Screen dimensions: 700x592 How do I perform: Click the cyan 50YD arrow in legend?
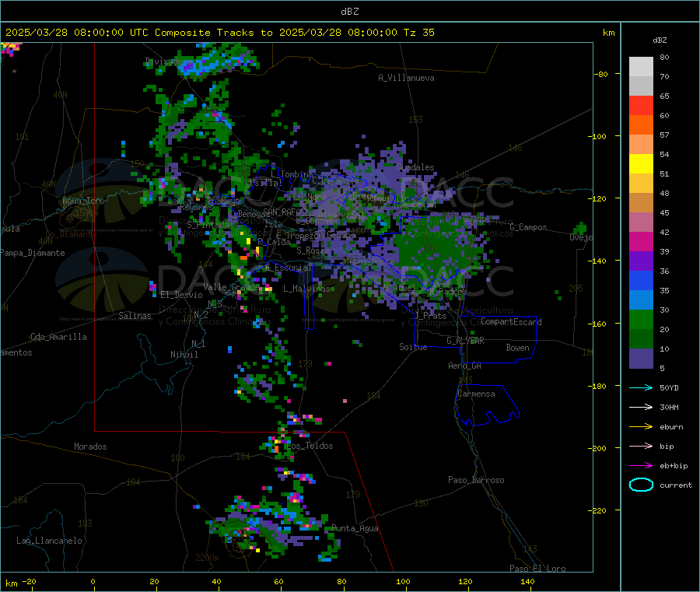(641, 387)
